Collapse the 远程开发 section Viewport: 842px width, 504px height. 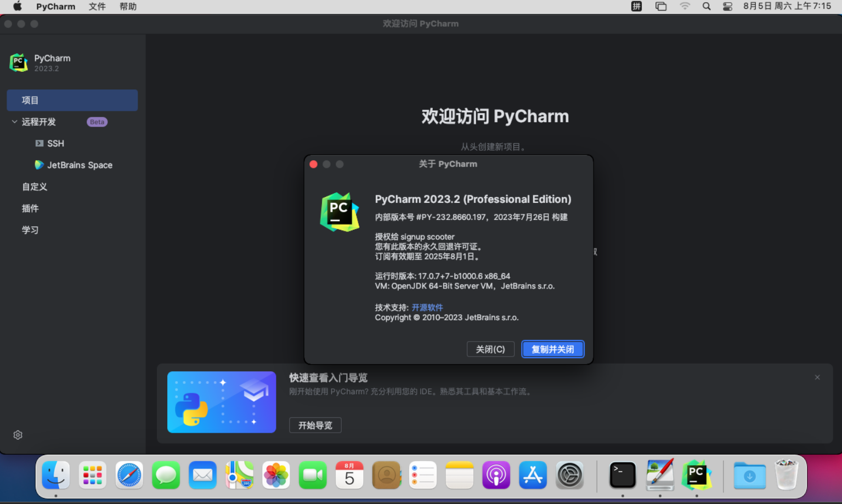(x=14, y=122)
